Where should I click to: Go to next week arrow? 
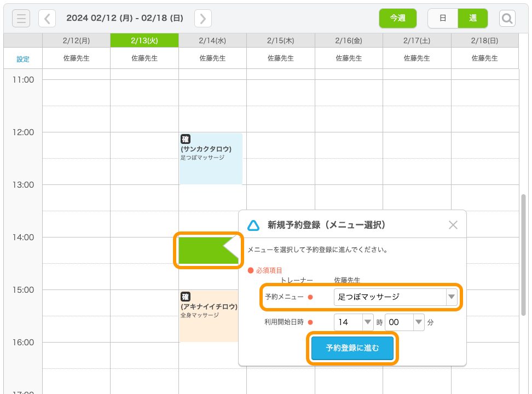[203, 19]
